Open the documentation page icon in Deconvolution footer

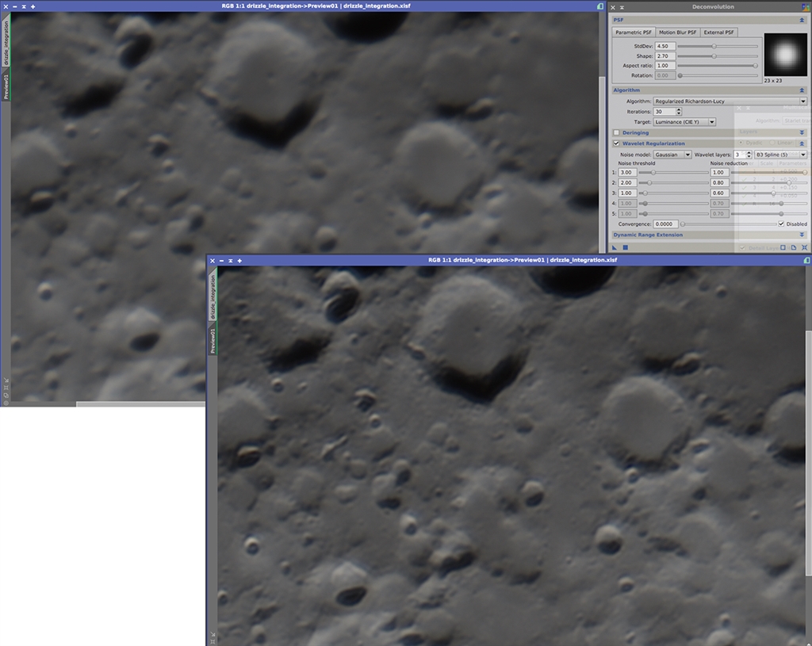(x=793, y=247)
